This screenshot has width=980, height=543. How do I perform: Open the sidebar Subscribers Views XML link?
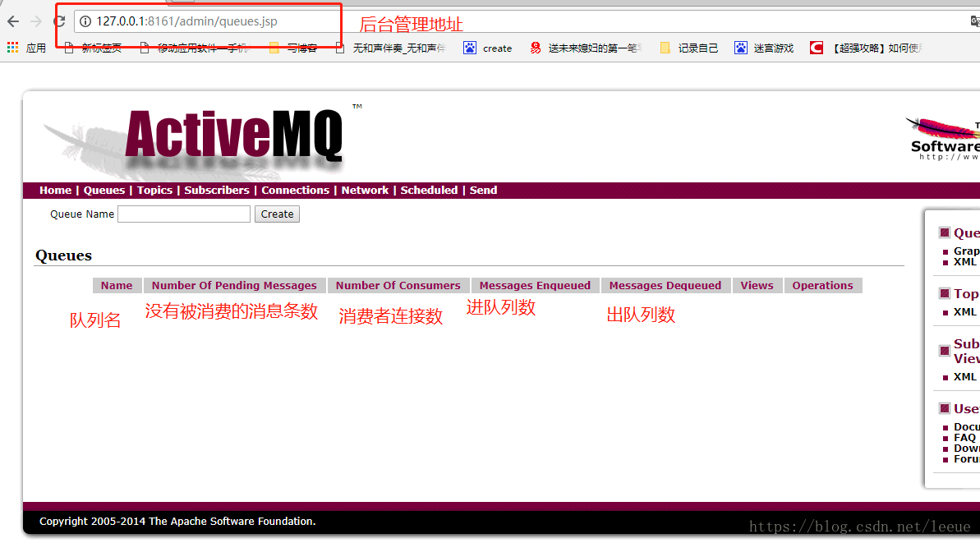pyautogui.click(x=964, y=377)
